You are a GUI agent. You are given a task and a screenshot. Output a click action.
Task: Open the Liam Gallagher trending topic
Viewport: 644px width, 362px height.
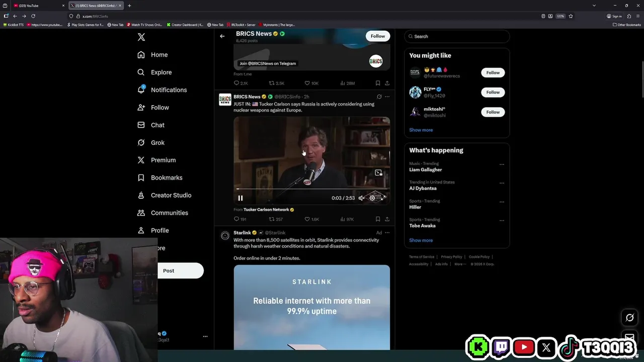pyautogui.click(x=426, y=169)
